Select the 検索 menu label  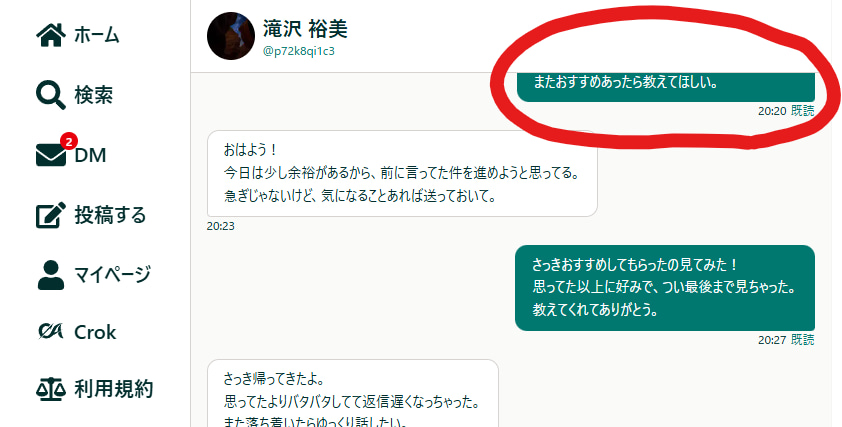(93, 95)
